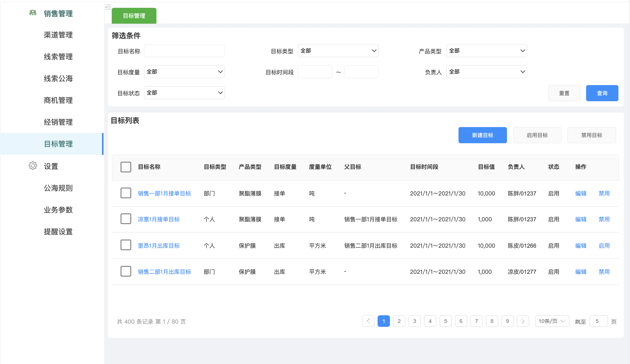Go to page 3 in pagination
The image size is (630, 364).
415,321
